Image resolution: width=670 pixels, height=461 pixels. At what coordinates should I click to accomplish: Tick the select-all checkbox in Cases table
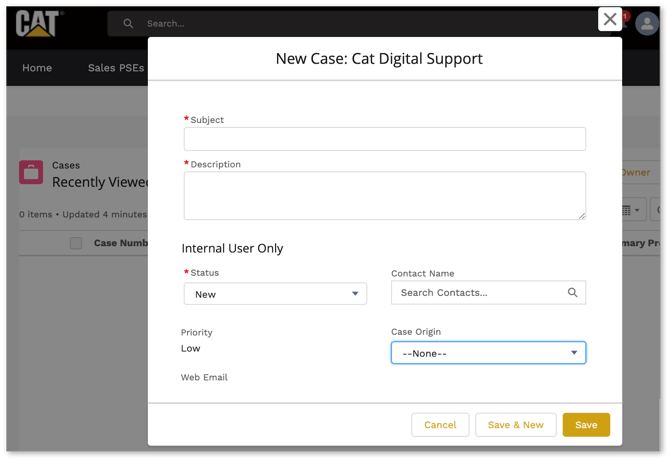click(x=76, y=243)
